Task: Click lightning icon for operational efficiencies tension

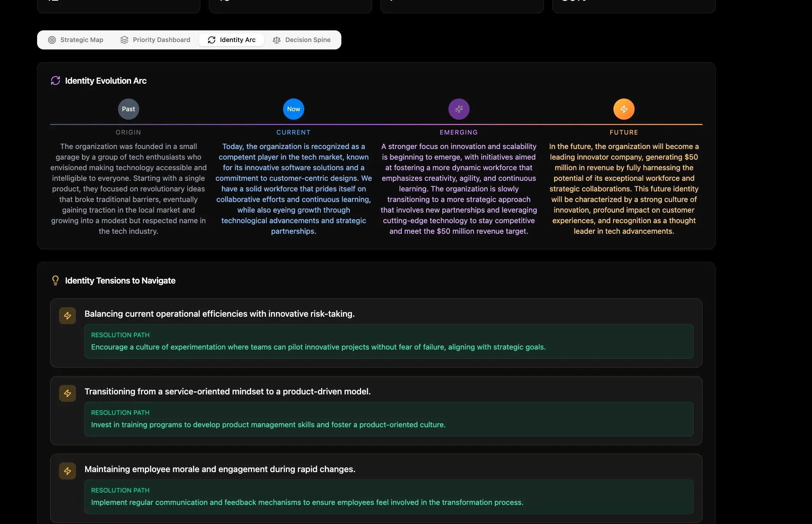Action: click(67, 316)
